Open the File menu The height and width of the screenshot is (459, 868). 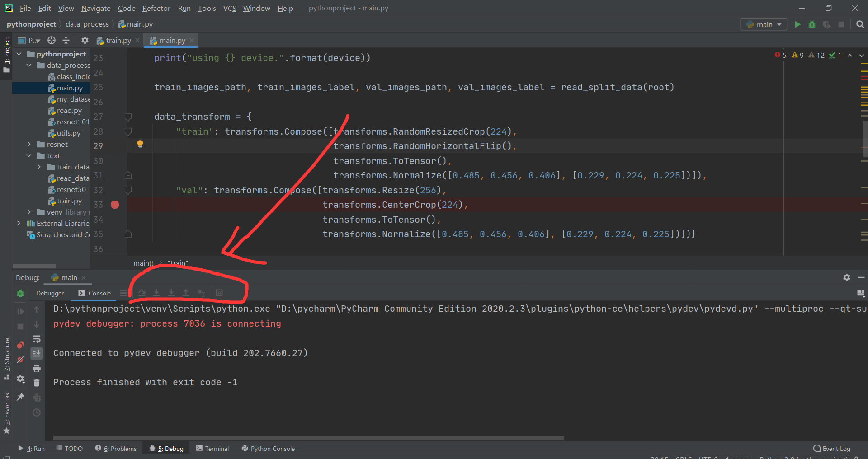25,8
